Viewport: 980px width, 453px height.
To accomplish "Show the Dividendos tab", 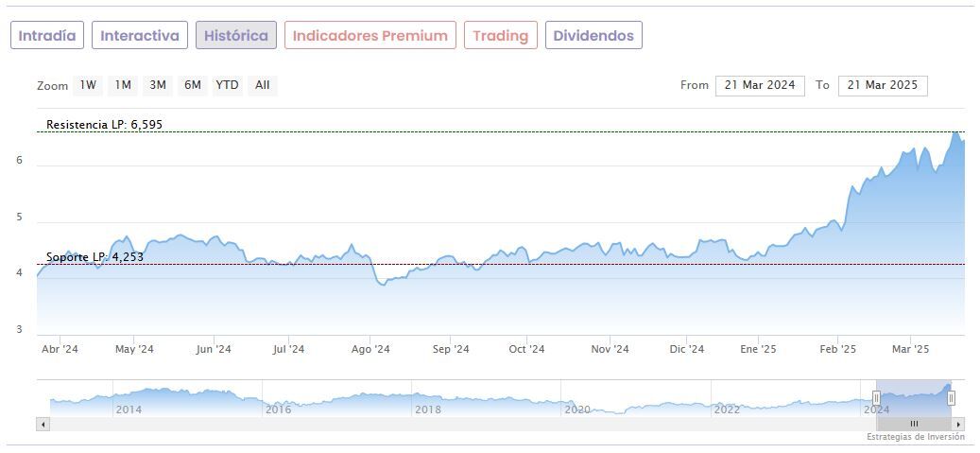I will pyautogui.click(x=593, y=36).
